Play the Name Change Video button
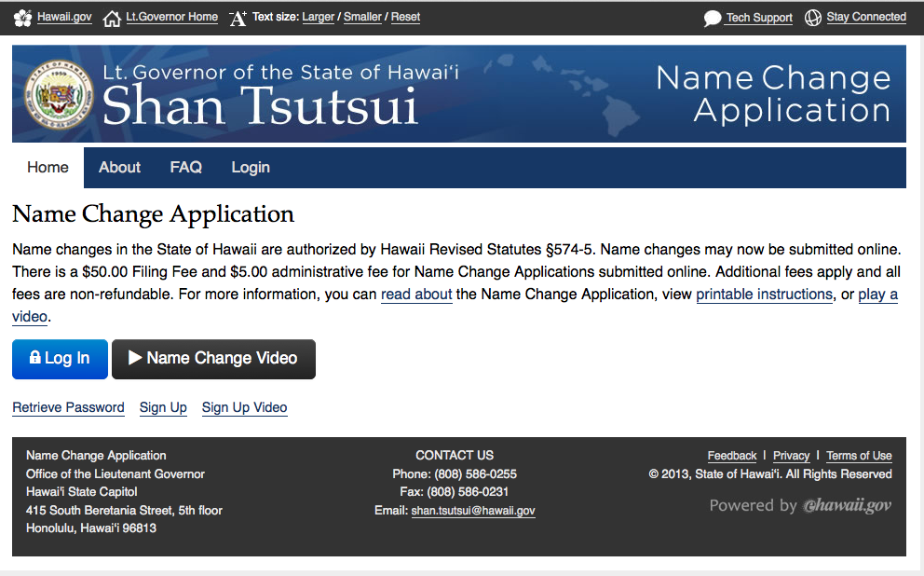924x576 pixels. point(213,359)
